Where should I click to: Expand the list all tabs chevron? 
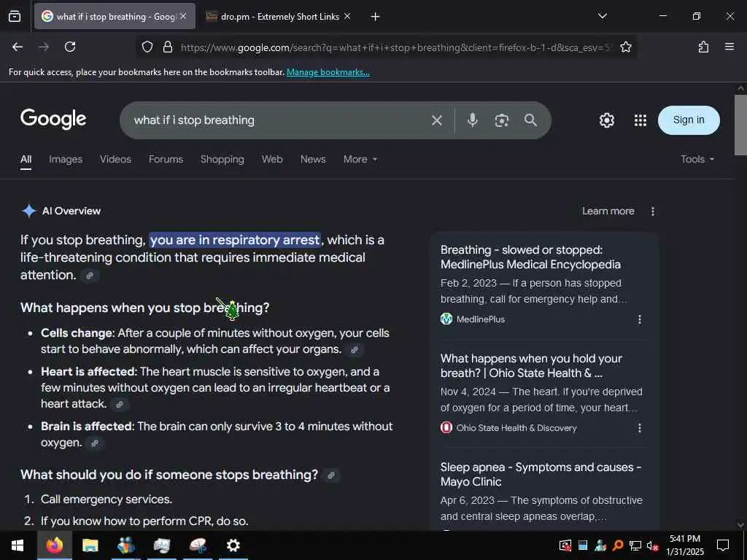(x=602, y=16)
